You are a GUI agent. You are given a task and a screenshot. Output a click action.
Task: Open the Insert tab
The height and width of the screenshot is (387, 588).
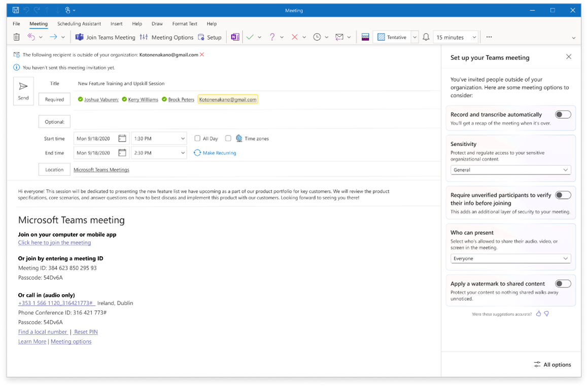tap(116, 24)
